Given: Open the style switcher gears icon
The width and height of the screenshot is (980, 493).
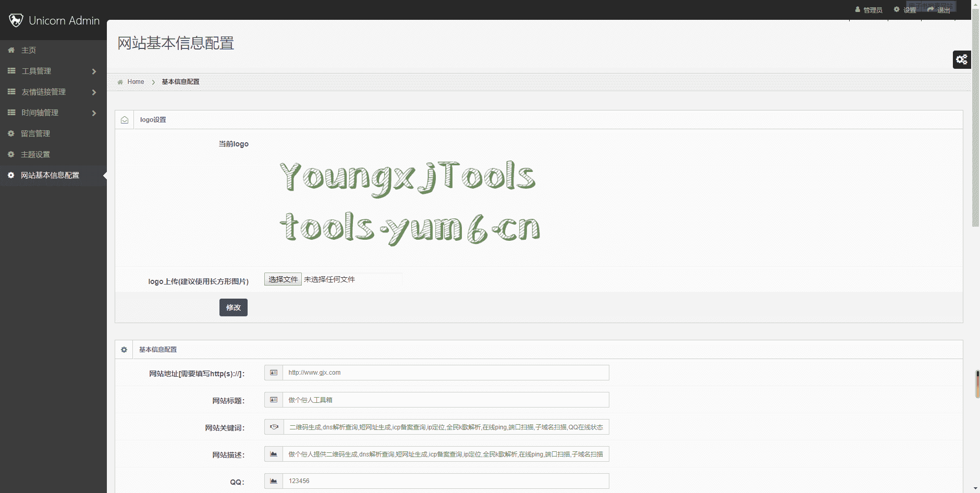Looking at the screenshot, I should [962, 59].
